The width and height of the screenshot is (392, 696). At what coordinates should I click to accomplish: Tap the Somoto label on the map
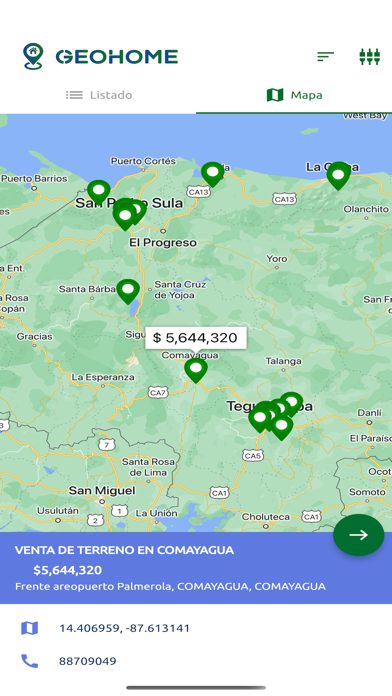367,492
